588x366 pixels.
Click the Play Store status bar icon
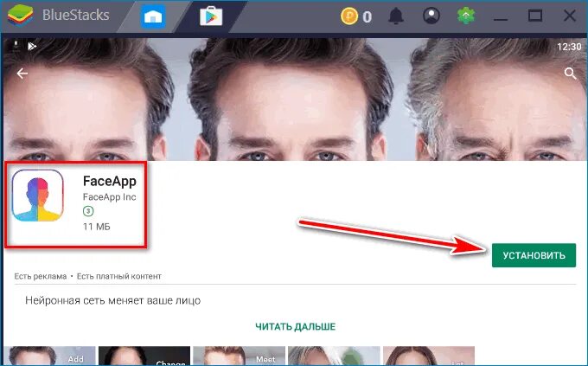click(x=32, y=46)
